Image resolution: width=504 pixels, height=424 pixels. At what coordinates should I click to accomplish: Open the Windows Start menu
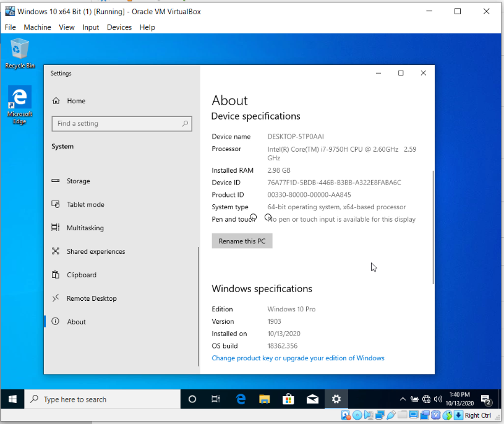[12, 399]
